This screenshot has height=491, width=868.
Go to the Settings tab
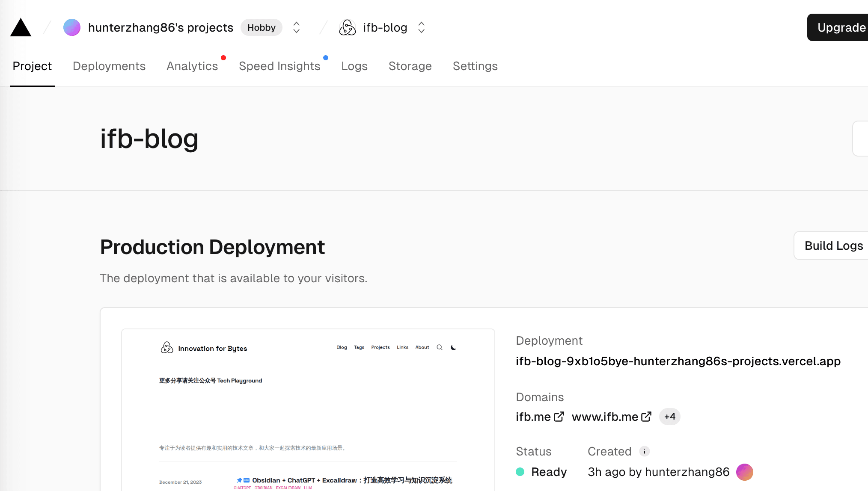point(475,66)
